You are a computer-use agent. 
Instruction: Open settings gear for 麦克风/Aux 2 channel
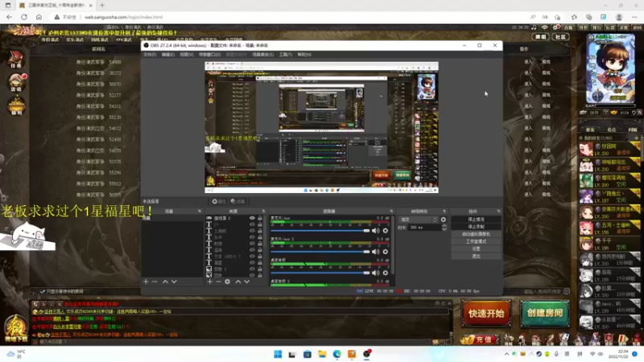coord(386,252)
